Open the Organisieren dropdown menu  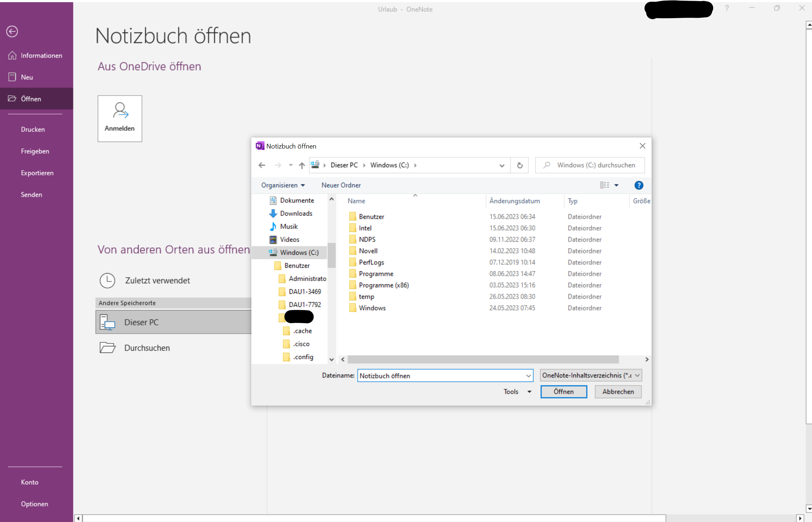pos(283,185)
